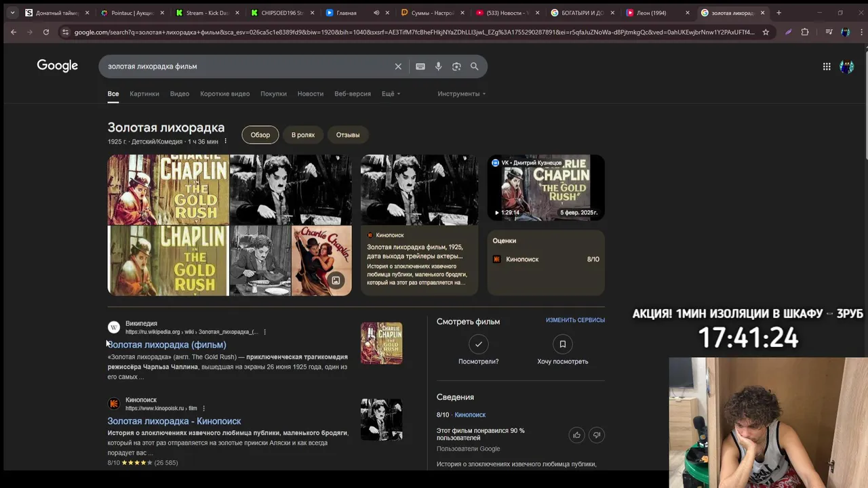The height and width of the screenshot is (488, 868).
Task: Open more options beside film duration
Action: [226, 141]
